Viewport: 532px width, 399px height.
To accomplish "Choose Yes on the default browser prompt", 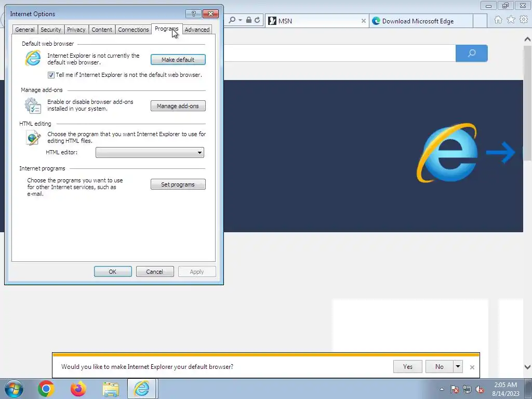I will 408,366.
